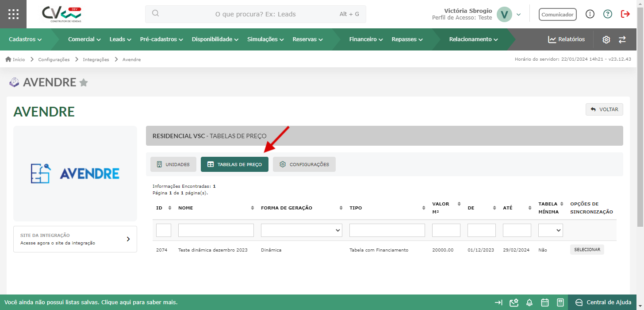
Task: Click the global search field
Action: pyautogui.click(x=256, y=14)
